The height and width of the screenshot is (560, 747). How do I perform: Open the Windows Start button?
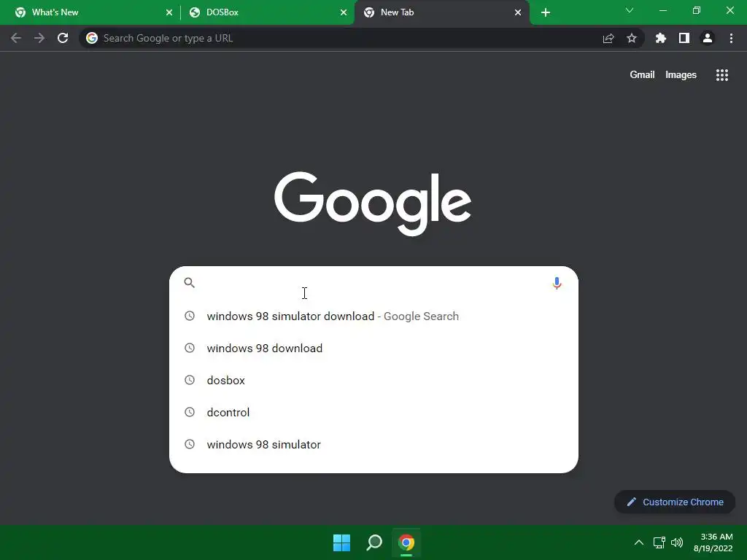tap(341, 542)
